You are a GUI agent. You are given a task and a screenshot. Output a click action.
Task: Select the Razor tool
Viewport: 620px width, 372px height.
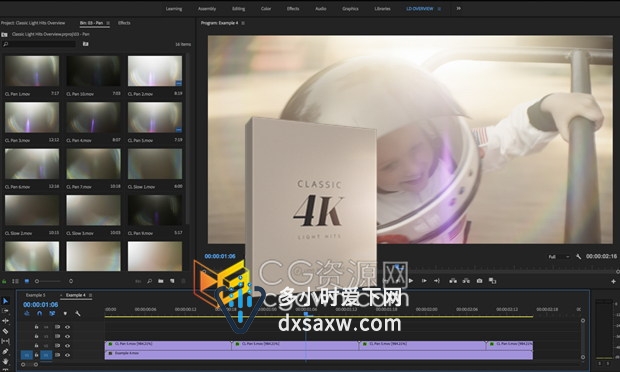click(x=6, y=331)
